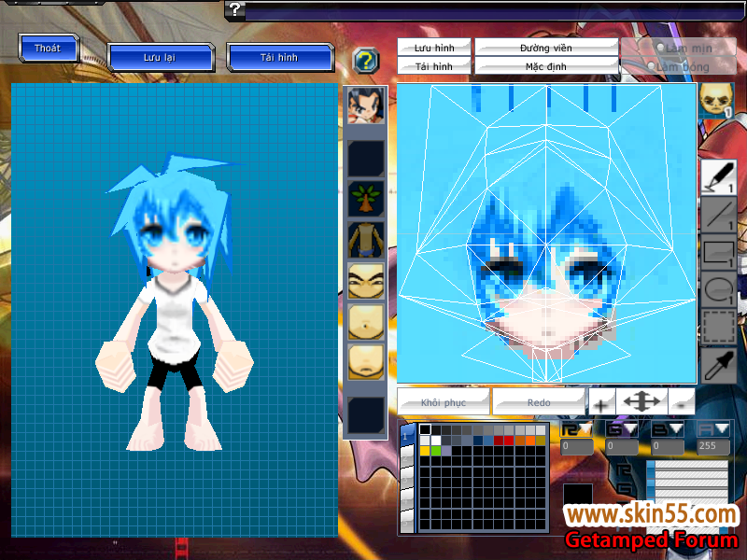The height and width of the screenshot is (560, 747).
Task: Click the G value input field
Action: [622, 446]
